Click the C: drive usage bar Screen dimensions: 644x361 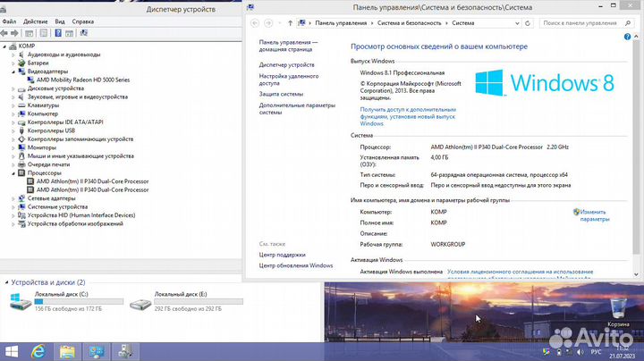pos(79,301)
